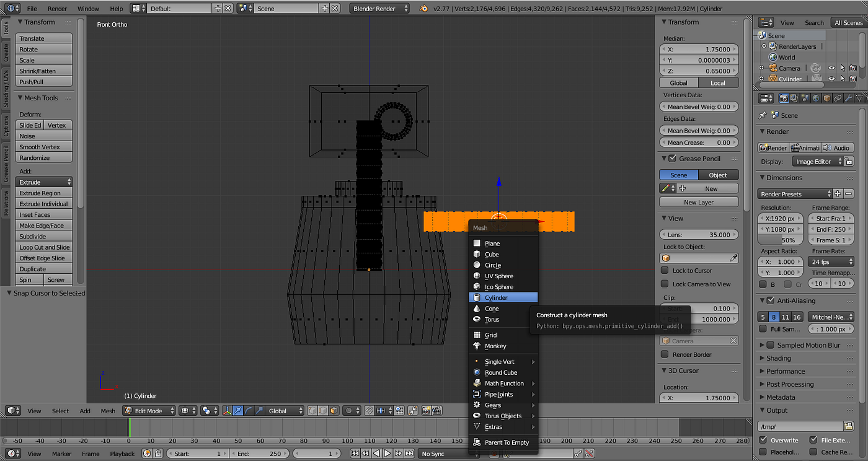Enable the Render Border checkbox
The width and height of the screenshot is (868, 461).
coord(665,354)
